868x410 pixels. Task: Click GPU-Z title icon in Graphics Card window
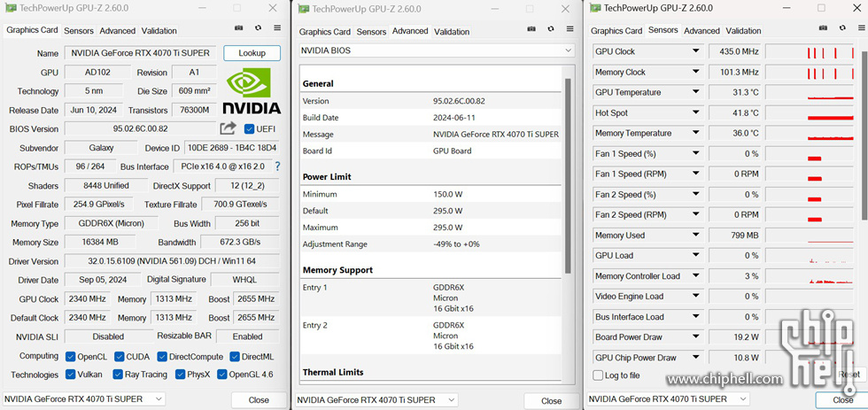click(x=10, y=8)
